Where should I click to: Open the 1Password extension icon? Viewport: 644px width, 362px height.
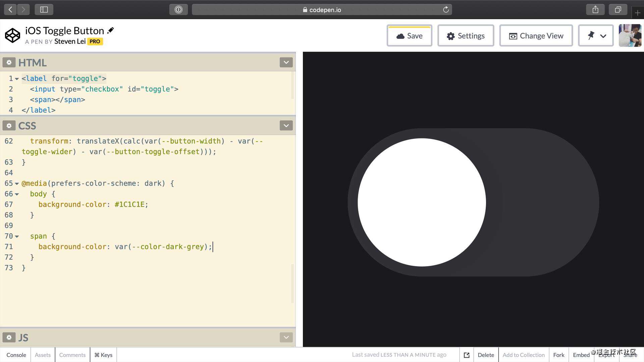click(x=178, y=10)
